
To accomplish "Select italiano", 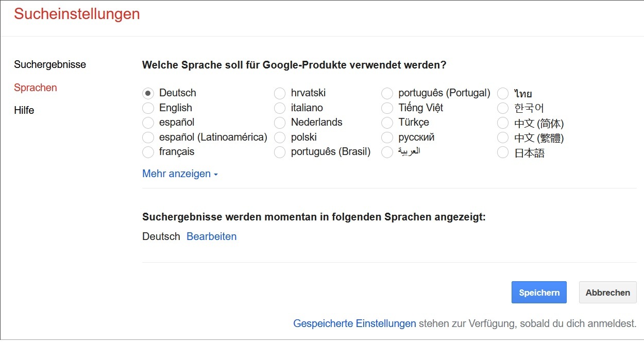I will [280, 108].
